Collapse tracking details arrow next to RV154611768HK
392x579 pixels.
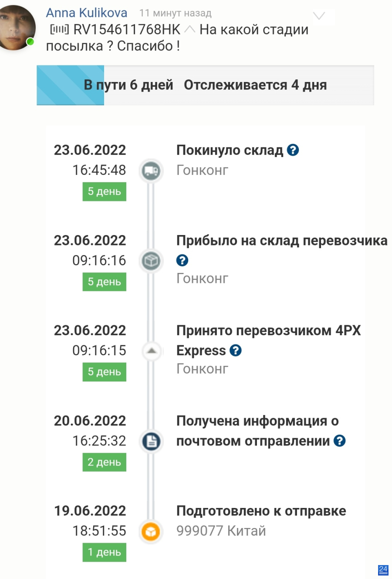point(189,30)
